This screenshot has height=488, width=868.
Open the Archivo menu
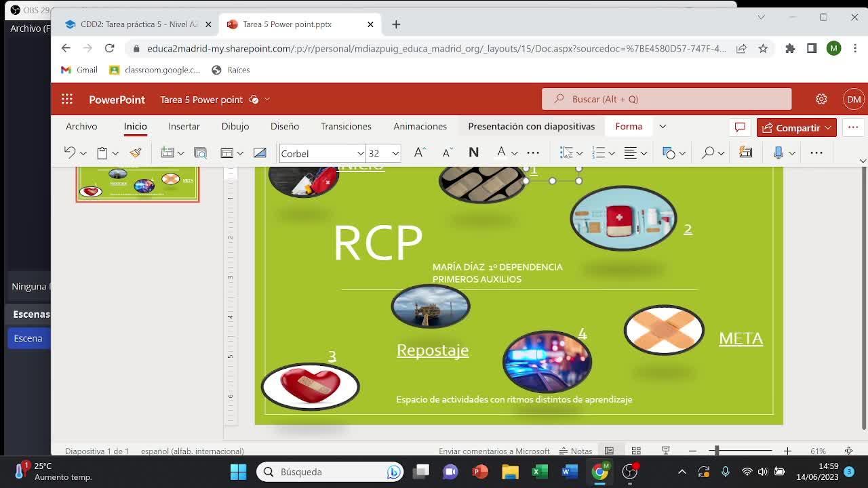pyautogui.click(x=81, y=126)
